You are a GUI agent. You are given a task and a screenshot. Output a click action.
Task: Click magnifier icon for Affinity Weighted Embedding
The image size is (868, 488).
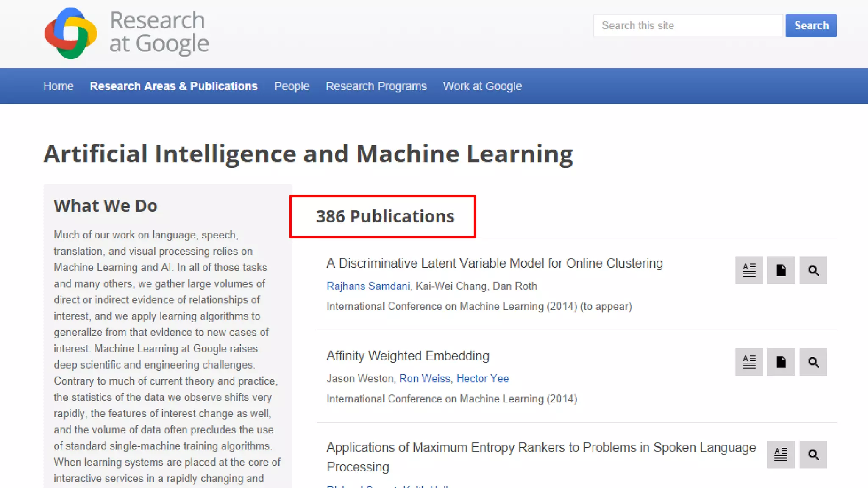(813, 362)
